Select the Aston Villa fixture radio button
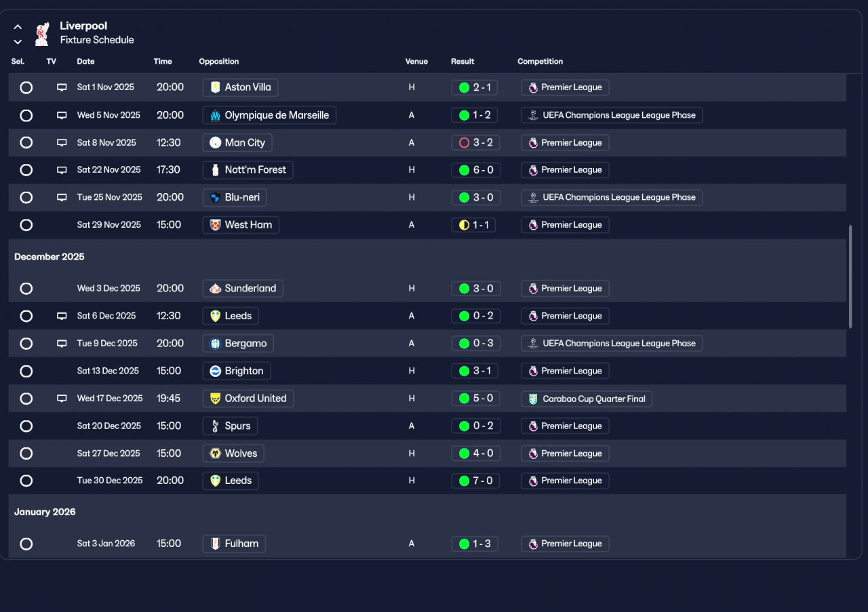This screenshot has width=868, height=612. [x=26, y=87]
